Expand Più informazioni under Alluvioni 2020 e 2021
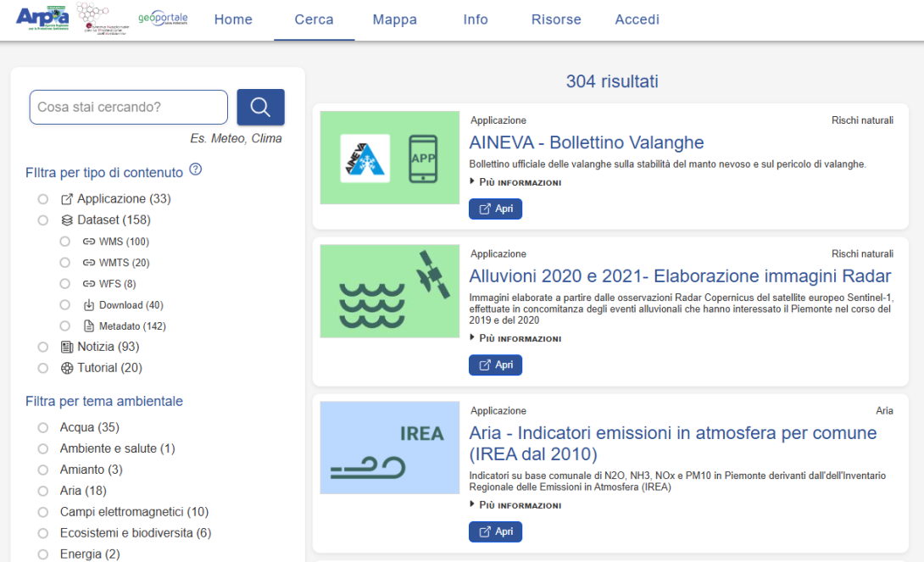 [515, 338]
